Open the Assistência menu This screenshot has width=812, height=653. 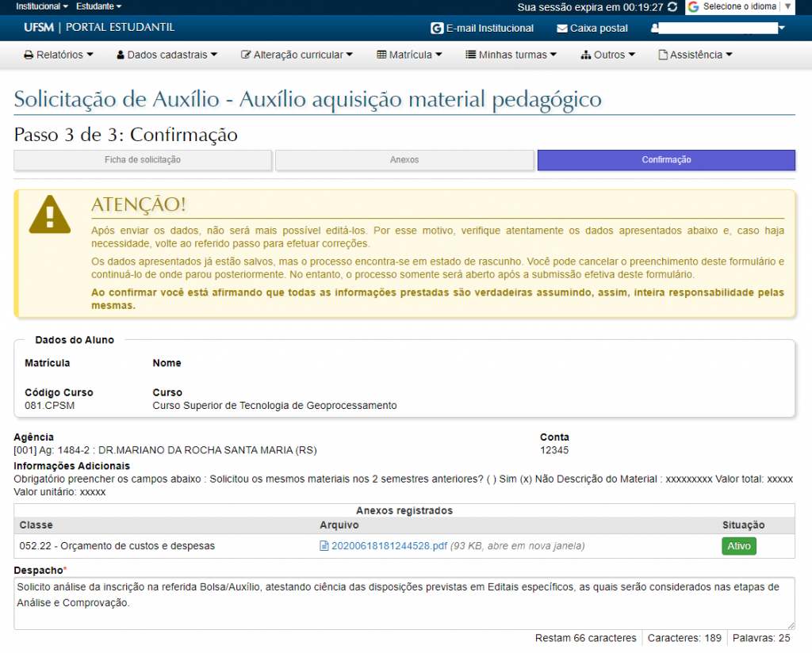tap(695, 55)
